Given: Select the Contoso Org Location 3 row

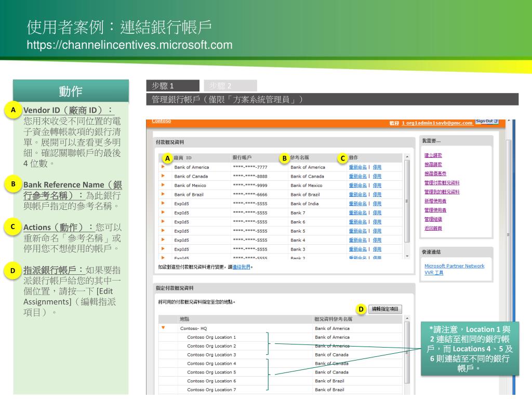Looking at the screenshot, I should click(281, 355).
